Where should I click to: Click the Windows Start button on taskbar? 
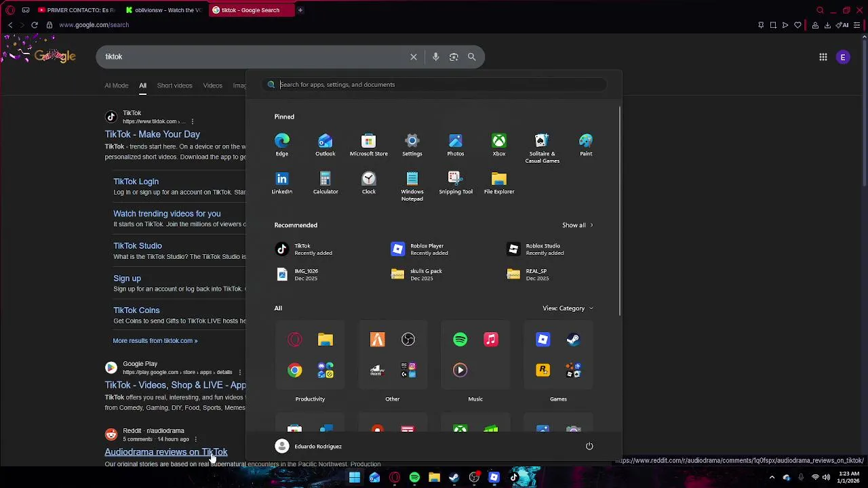pos(355,478)
